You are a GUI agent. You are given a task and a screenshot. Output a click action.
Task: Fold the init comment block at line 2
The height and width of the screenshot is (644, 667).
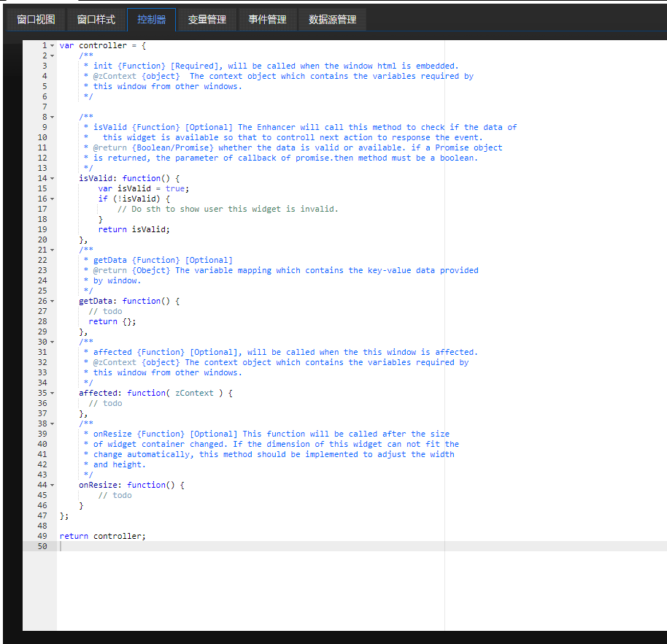(x=53, y=55)
